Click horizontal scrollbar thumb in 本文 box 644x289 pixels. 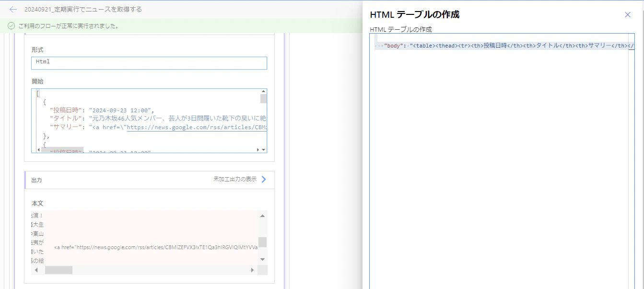click(59, 270)
